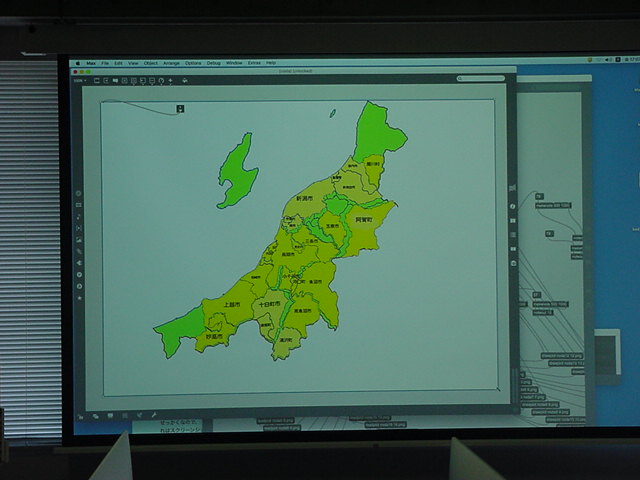640x480 pixels.
Task: Open the View menu
Action: point(133,63)
